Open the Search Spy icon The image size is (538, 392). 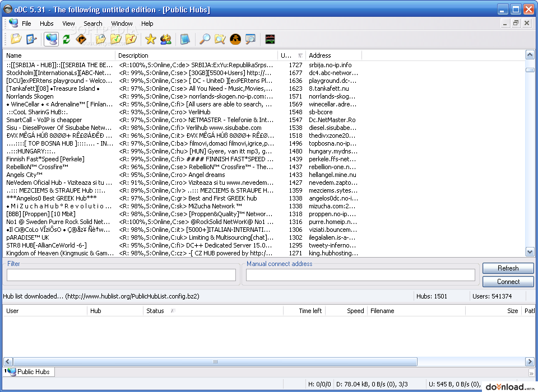pyautogui.click(x=235, y=39)
